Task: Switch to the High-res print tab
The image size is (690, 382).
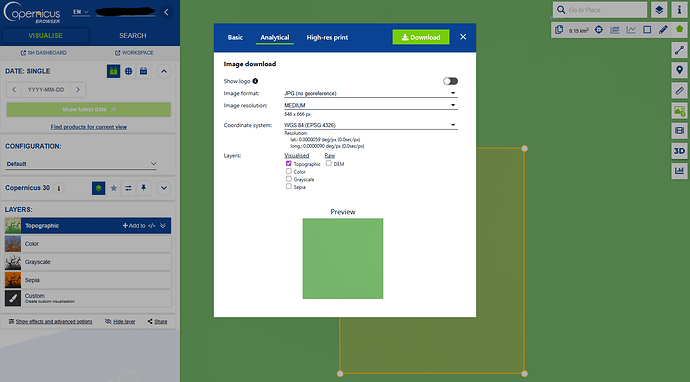Action: click(x=327, y=37)
